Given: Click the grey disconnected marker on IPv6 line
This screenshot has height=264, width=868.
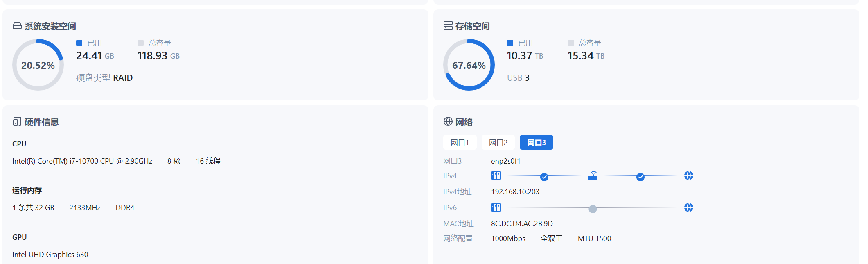Looking at the screenshot, I should tap(592, 209).
